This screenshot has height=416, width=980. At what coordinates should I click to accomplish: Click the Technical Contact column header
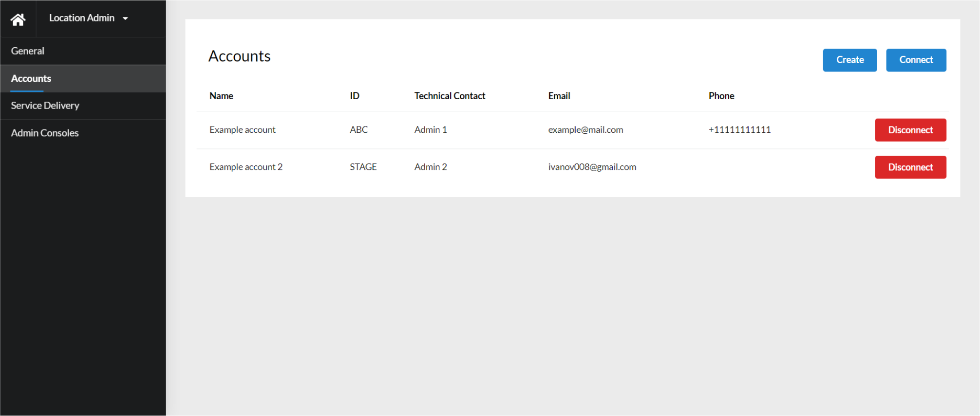[x=450, y=96]
